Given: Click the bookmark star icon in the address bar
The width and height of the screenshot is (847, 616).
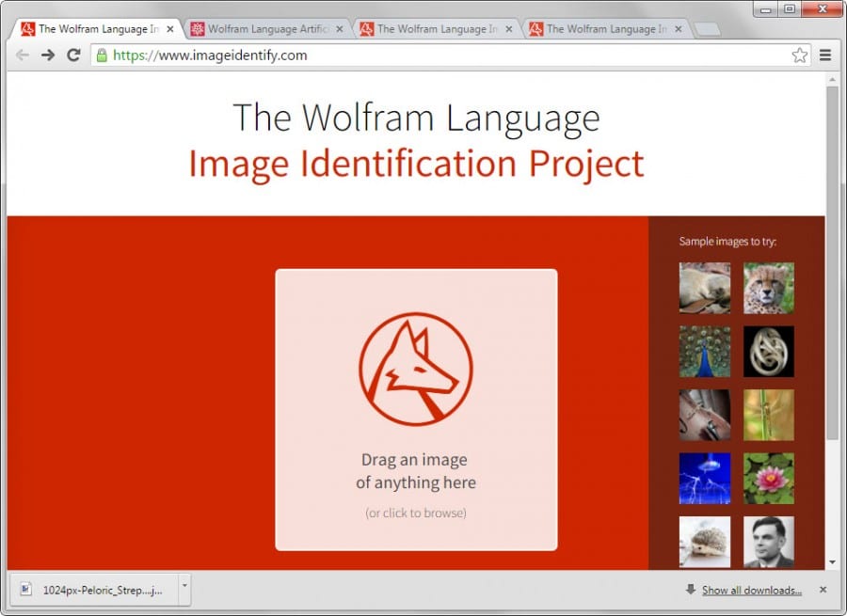Looking at the screenshot, I should 799,55.
